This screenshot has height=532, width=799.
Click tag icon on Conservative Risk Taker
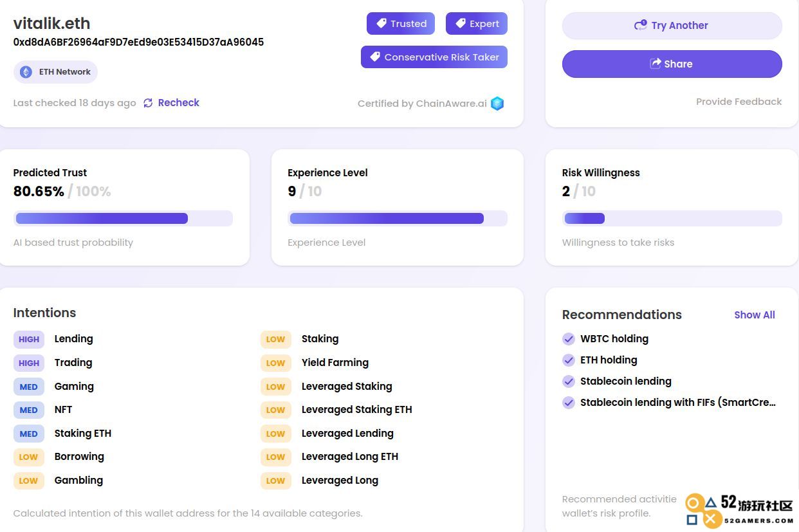[375, 57]
